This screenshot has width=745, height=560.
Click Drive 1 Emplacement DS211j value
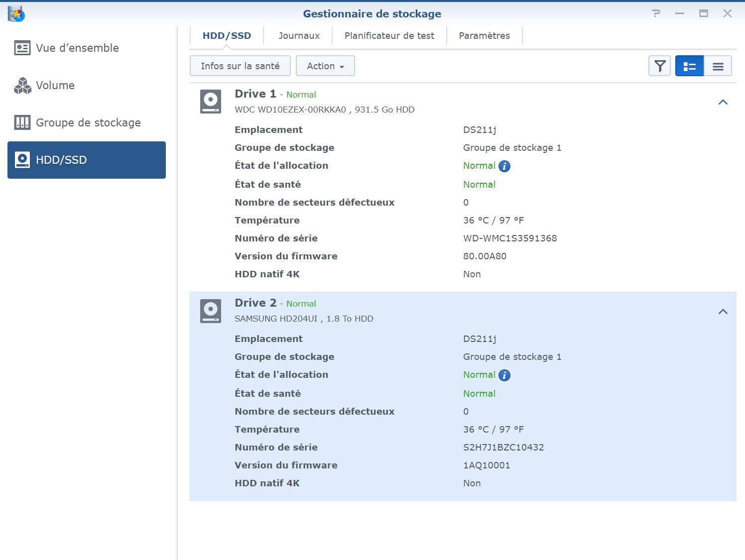[x=480, y=130]
